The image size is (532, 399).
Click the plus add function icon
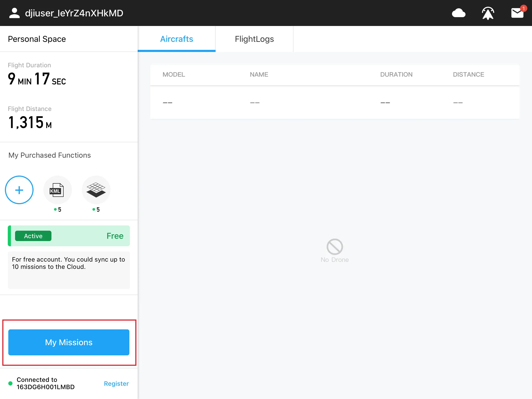19,190
